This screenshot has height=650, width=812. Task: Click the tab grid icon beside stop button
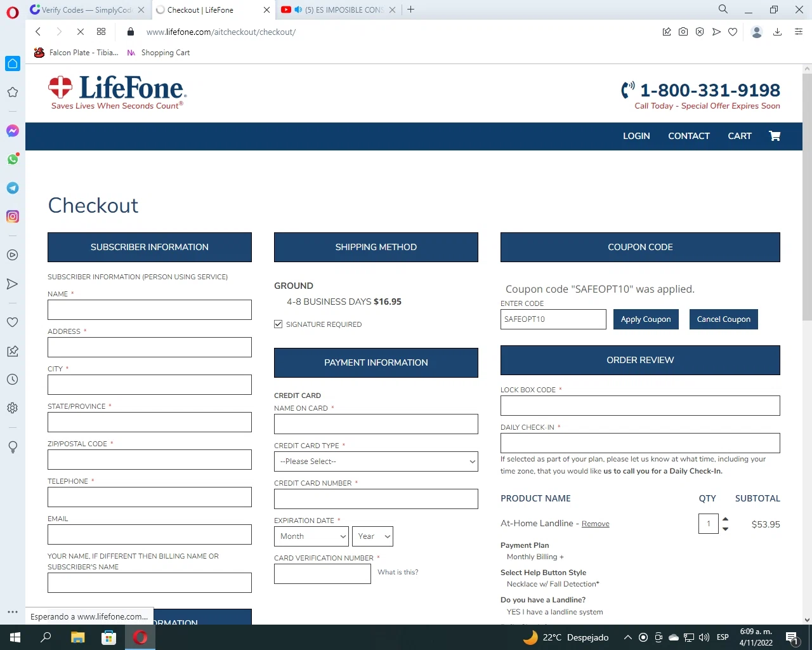click(x=101, y=32)
